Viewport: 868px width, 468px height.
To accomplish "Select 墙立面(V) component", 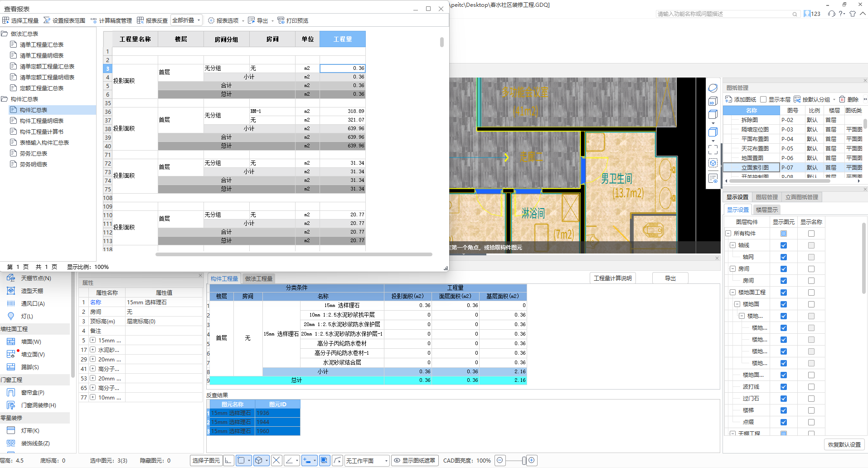I will pos(33,354).
